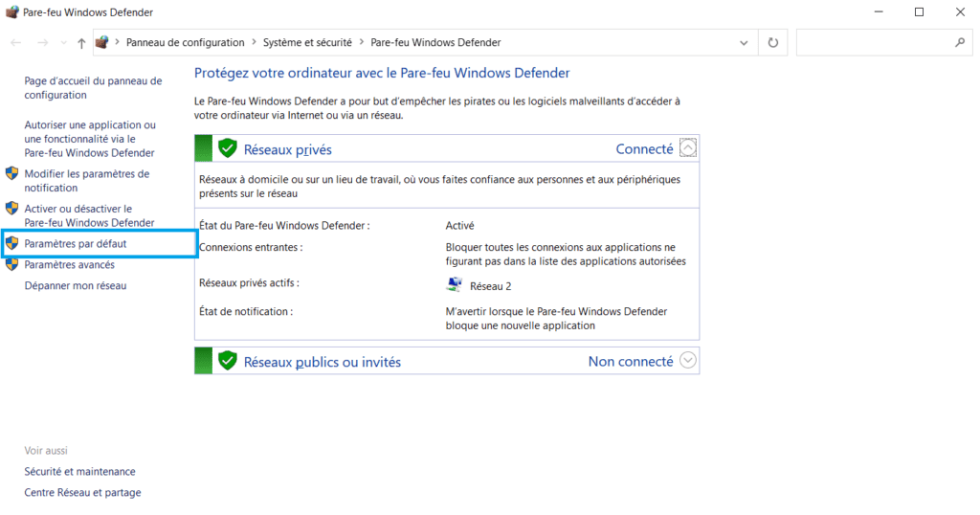Viewport: 980px width, 515px height.
Task: Open Modifier les paramètres de notification
Action: 87,181
